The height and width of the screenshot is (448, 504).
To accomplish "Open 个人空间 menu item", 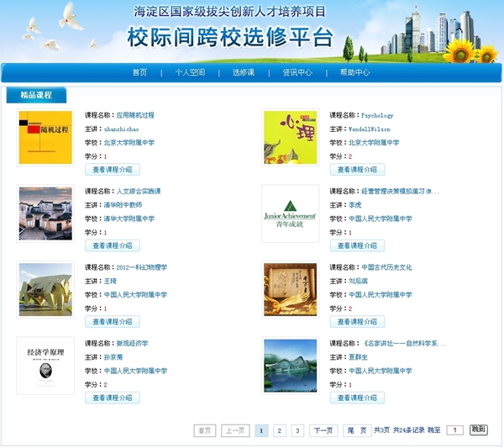I will click(190, 72).
